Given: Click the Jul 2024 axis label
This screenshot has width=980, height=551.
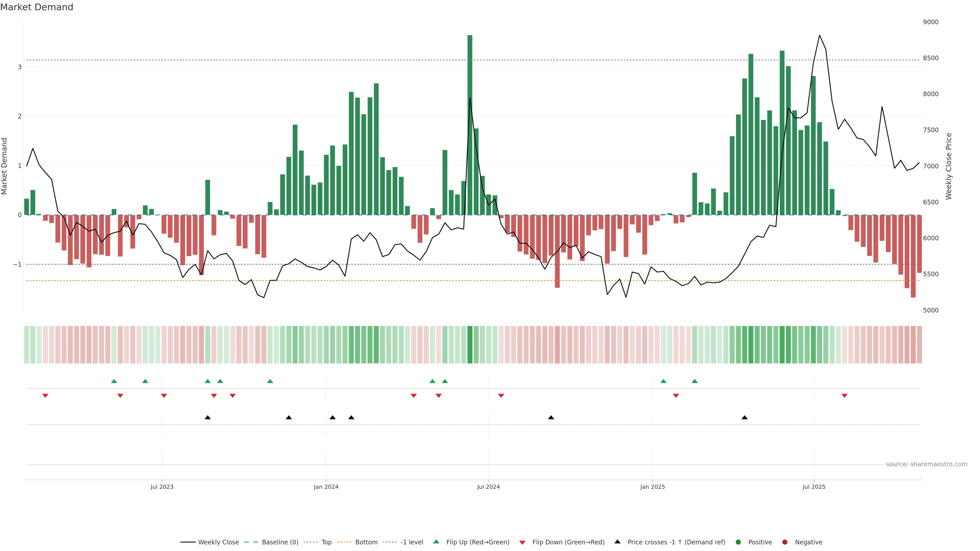Looking at the screenshot, I should (x=488, y=487).
